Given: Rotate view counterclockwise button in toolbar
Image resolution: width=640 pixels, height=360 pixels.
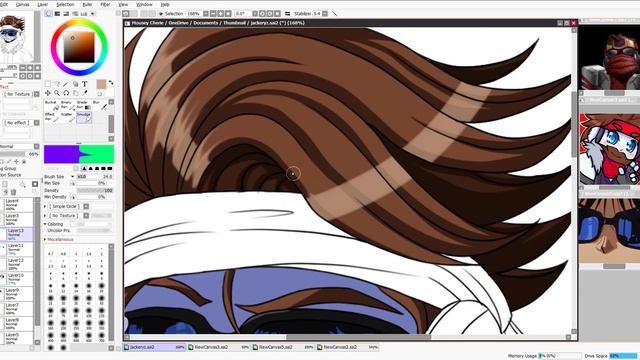Looking at the screenshot, I should click(262, 14).
